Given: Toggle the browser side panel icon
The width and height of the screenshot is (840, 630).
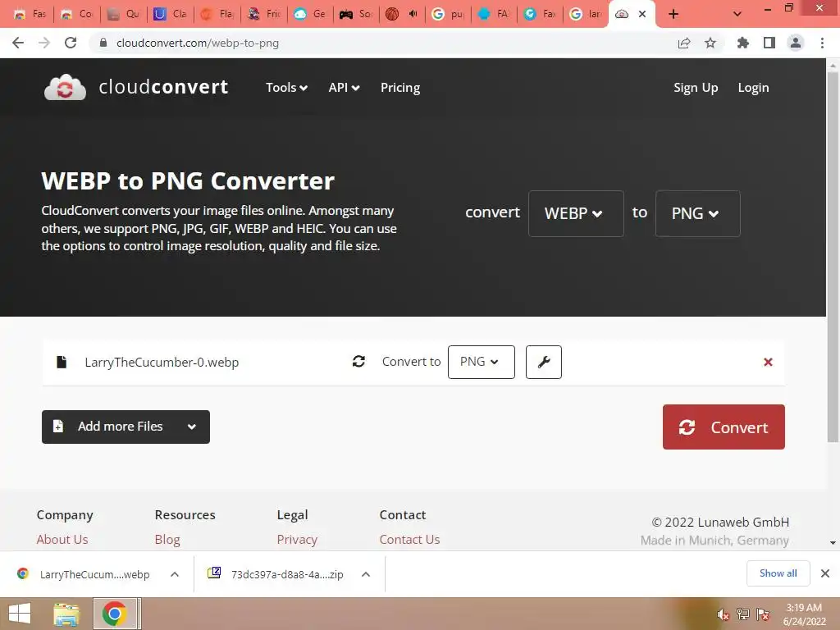Looking at the screenshot, I should [x=769, y=43].
